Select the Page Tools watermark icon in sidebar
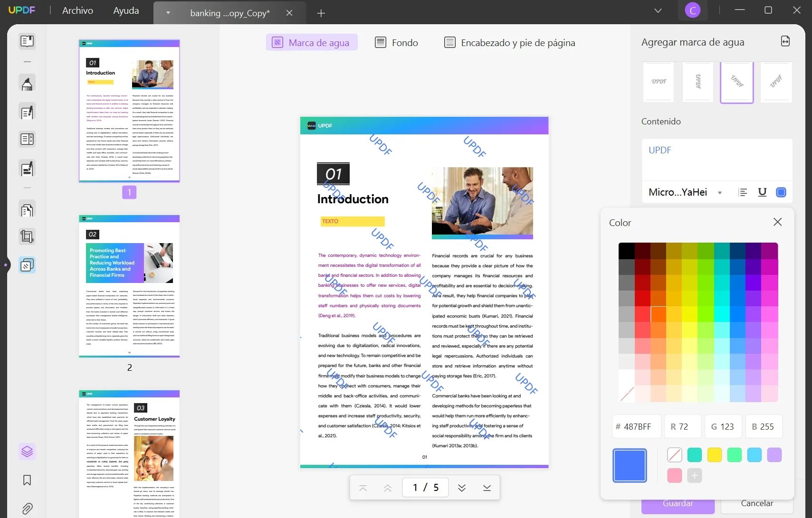The image size is (812, 518). 27,265
